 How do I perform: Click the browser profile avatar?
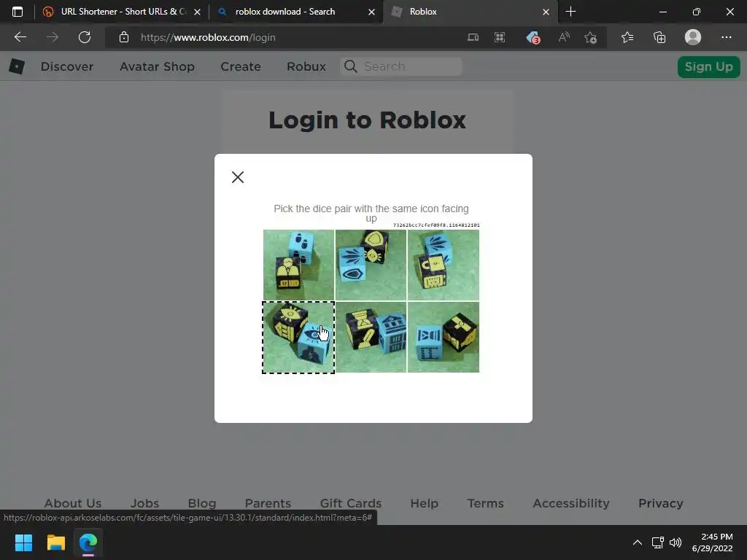coord(693,37)
